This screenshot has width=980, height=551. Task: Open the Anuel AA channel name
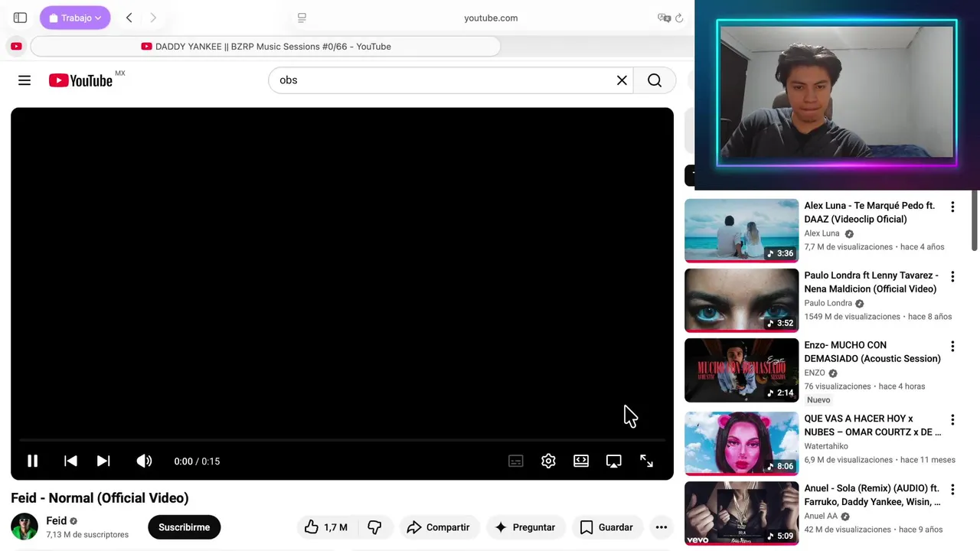point(821,517)
